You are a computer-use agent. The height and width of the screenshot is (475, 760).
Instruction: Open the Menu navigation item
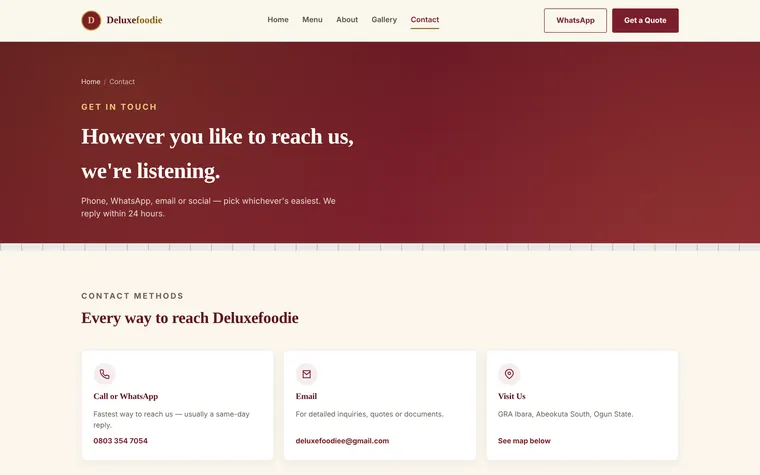pos(312,20)
